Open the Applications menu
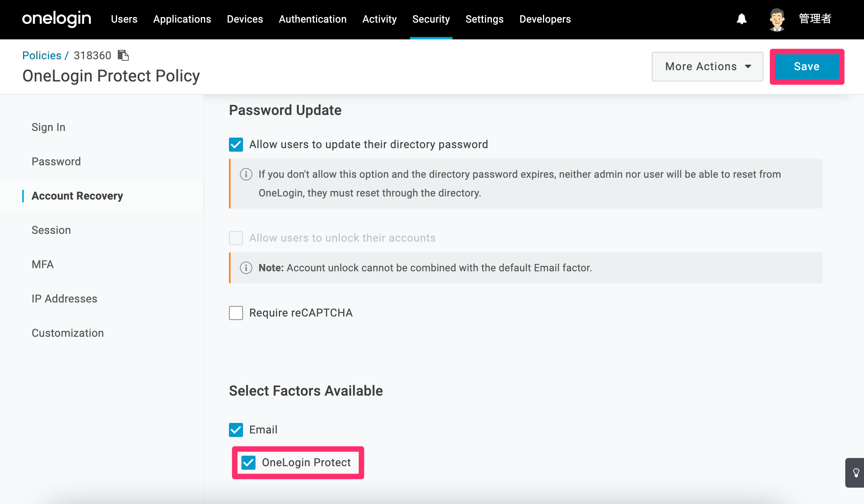Image resolution: width=864 pixels, height=504 pixels. (x=182, y=19)
